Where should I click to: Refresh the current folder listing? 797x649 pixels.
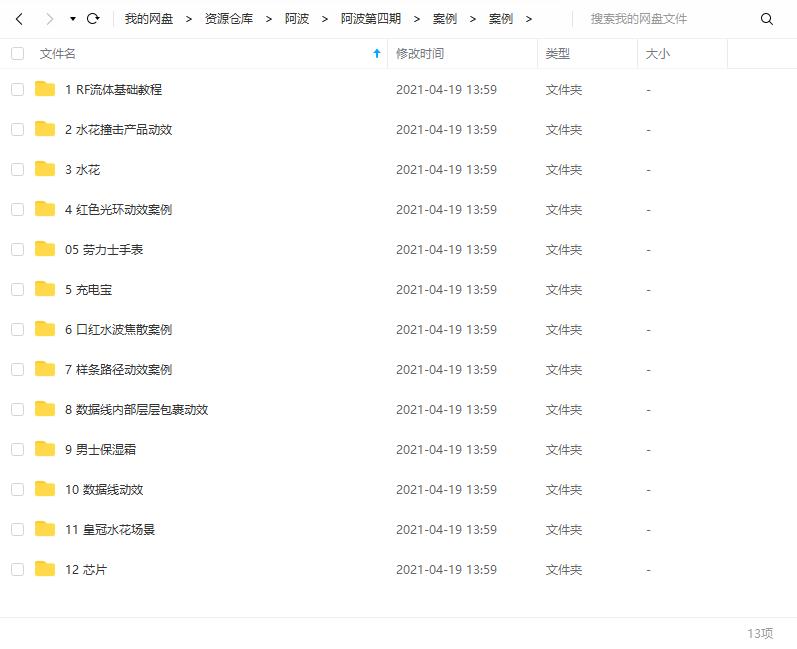coord(93,19)
